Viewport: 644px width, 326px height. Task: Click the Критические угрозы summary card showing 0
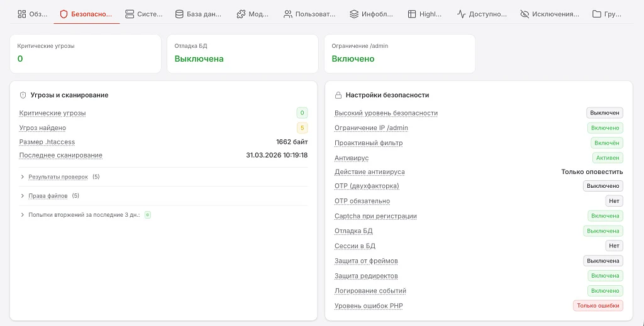tap(86, 54)
